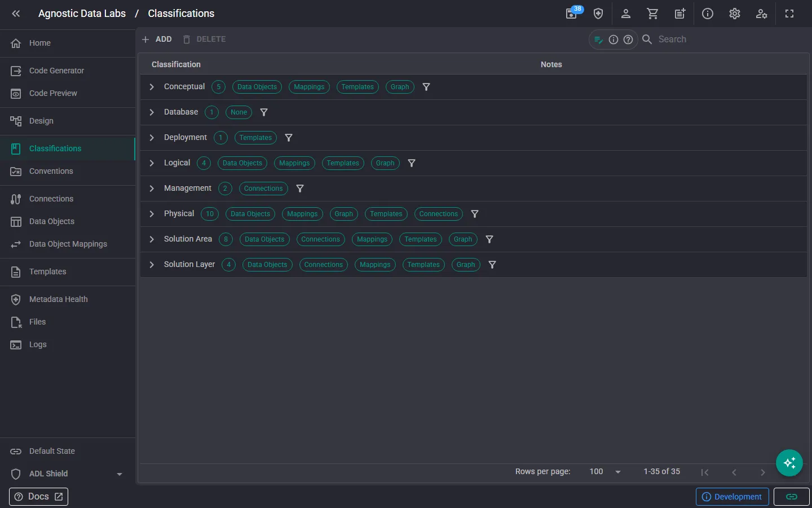The height and width of the screenshot is (508, 812).
Task: Click the filter icon in Physical row
Action: pos(475,214)
